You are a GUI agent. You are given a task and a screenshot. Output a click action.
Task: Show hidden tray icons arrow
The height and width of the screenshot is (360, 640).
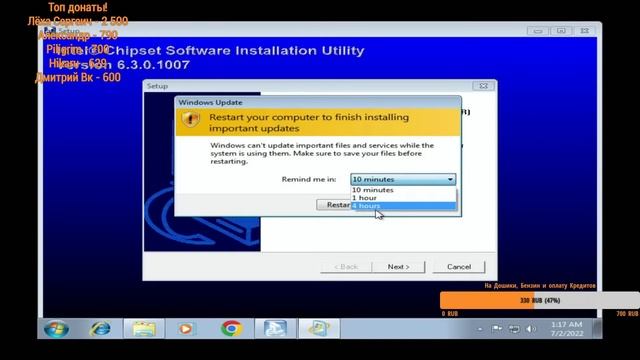(480, 329)
